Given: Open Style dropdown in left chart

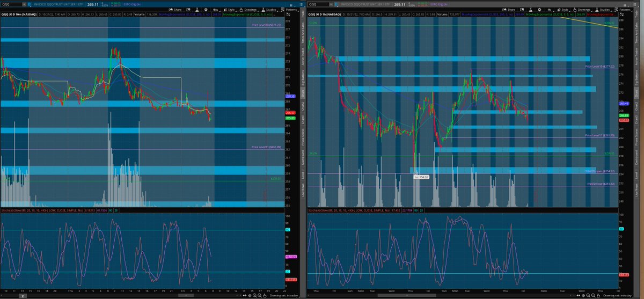Looking at the screenshot, I should pos(230,10).
